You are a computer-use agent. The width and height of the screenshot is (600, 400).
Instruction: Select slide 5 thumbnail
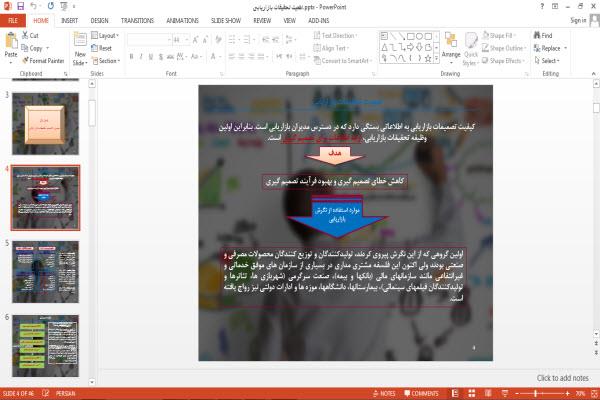pyautogui.click(x=46, y=272)
